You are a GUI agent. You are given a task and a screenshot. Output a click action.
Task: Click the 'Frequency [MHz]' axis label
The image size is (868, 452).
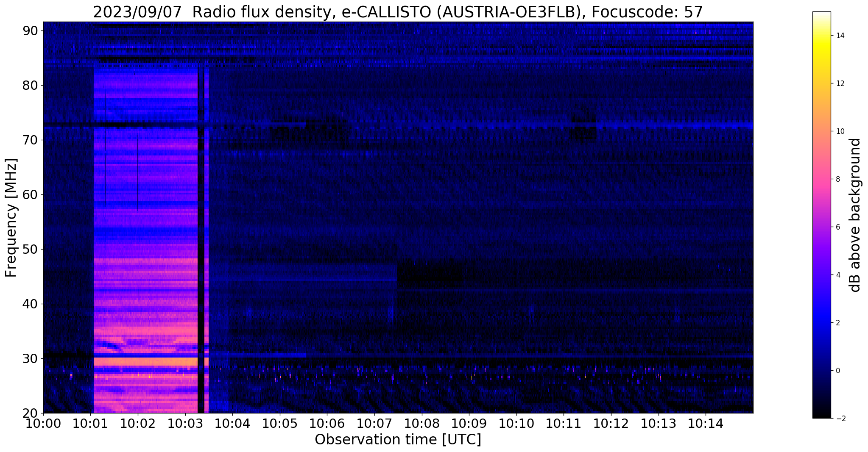click(11, 218)
